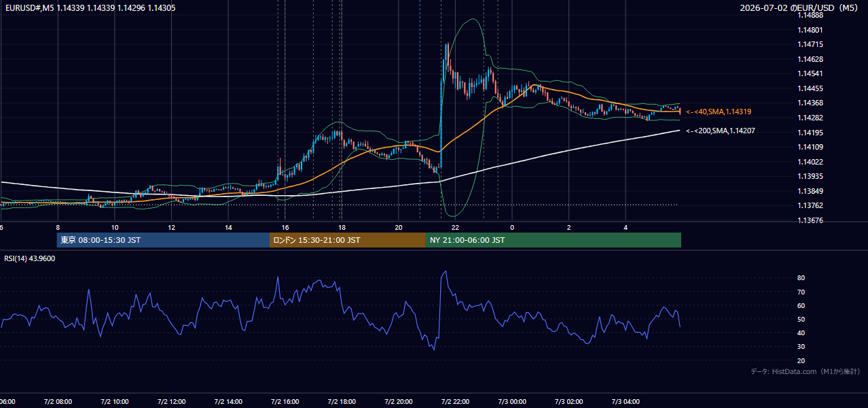Click price axis value 1.13676
This screenshot has width=868, height=408.
[810, 220]
